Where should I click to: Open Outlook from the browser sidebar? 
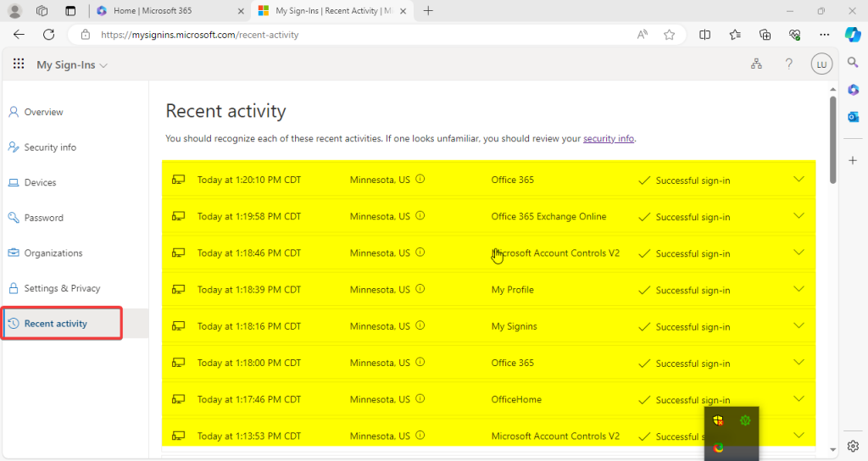853,117
